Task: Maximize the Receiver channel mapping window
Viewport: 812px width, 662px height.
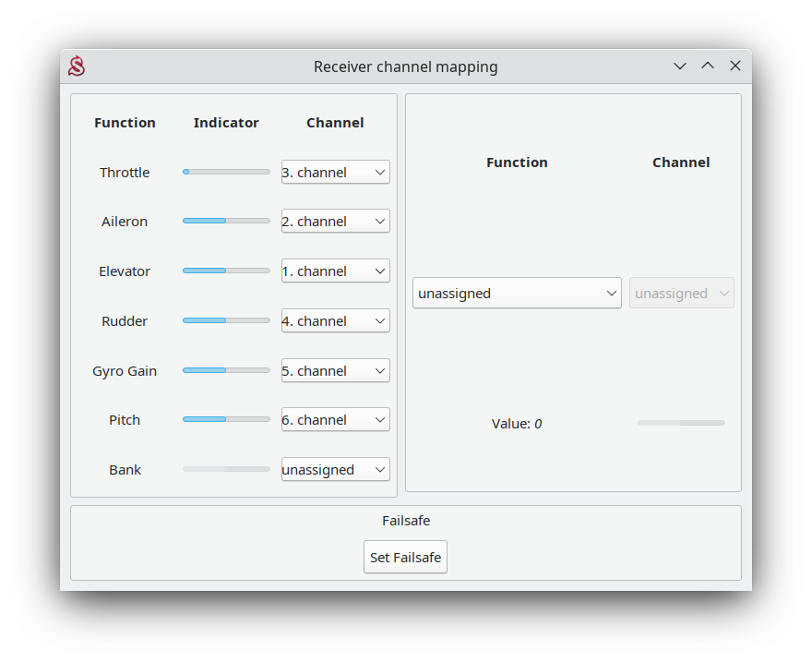Action: tap(708, 66)
